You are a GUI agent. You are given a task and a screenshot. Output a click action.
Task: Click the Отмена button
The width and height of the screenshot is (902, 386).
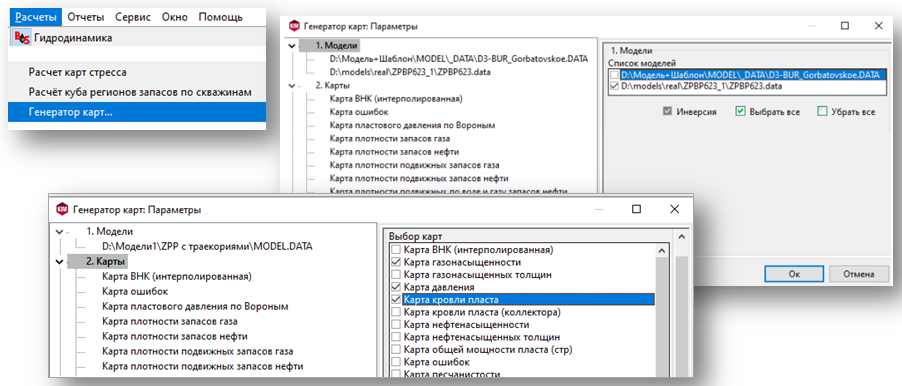858,274
